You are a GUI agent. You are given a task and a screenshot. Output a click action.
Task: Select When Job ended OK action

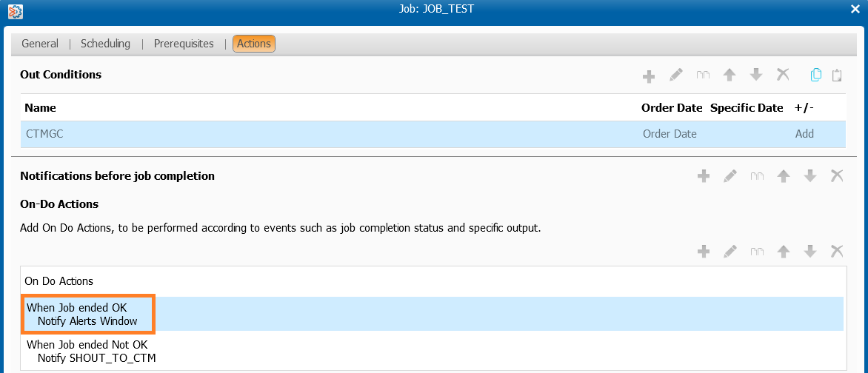(433, 314)
